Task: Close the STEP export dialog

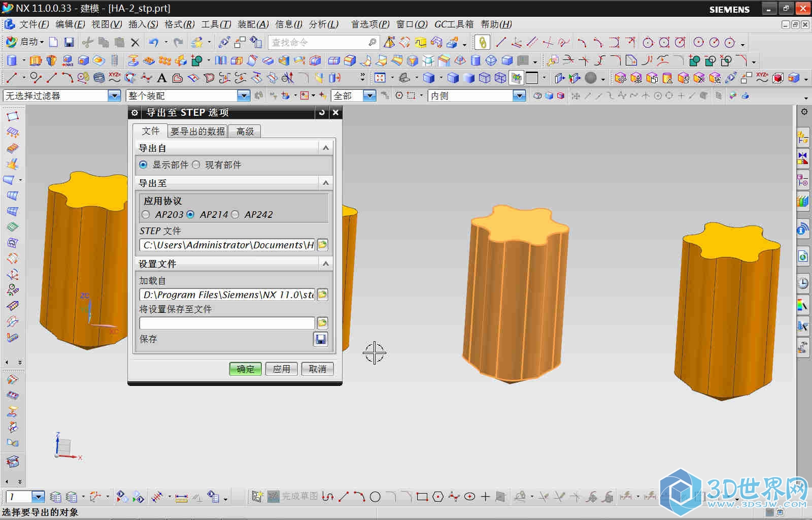Action: click(x=335, y=113)
